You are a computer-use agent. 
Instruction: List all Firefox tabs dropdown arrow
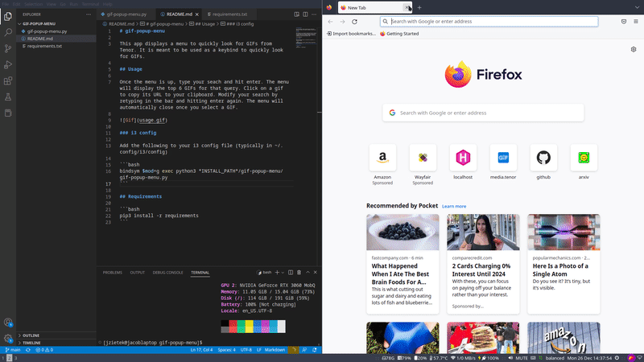tap(637, 8)
